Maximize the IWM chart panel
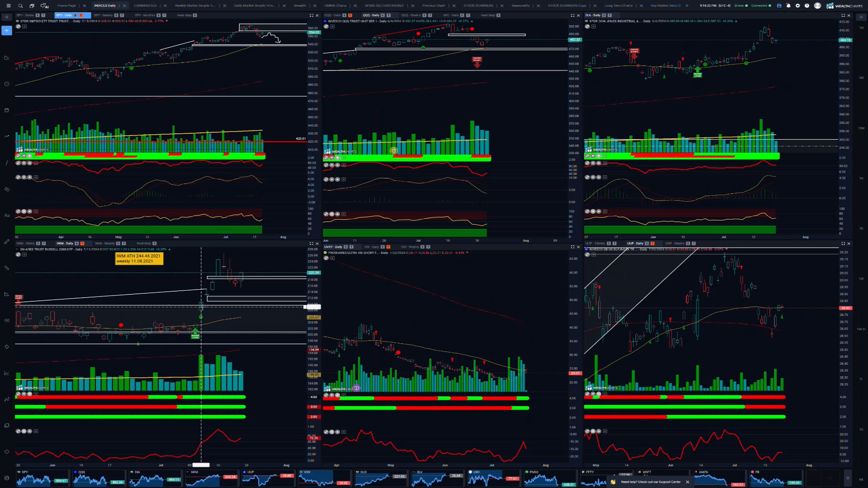Screen dimensions: 868x488 [x=311, y=244]
